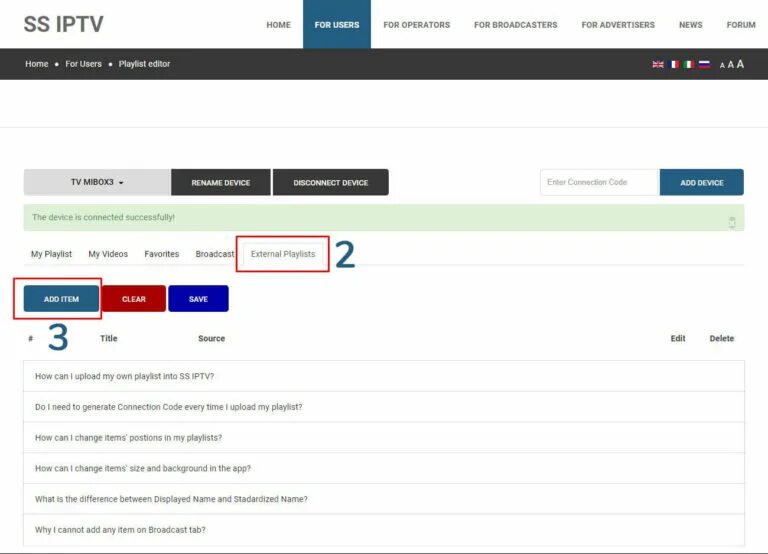The width and height of the screenshot is (768, 554).
Task: Click the Delete column header
Action: point(721,338)
